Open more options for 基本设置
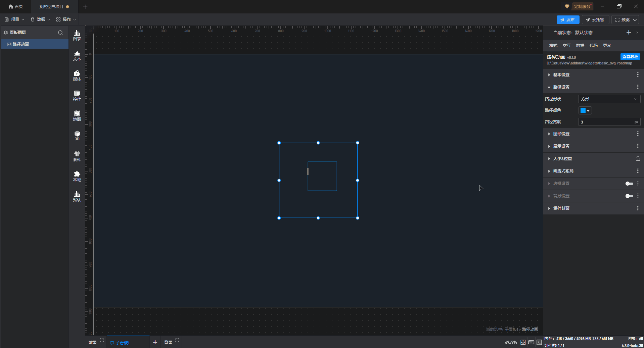This screenshot has width=644, height=348. coord(638,74)
